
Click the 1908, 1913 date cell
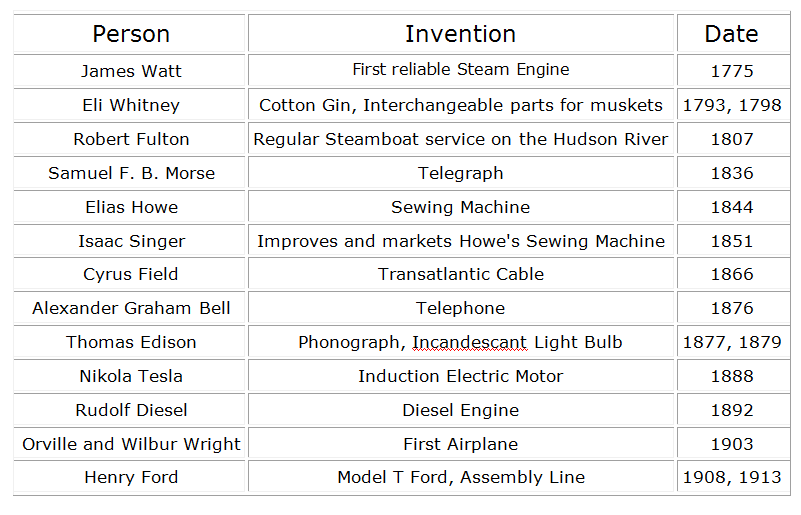click(x=731, y=477)
